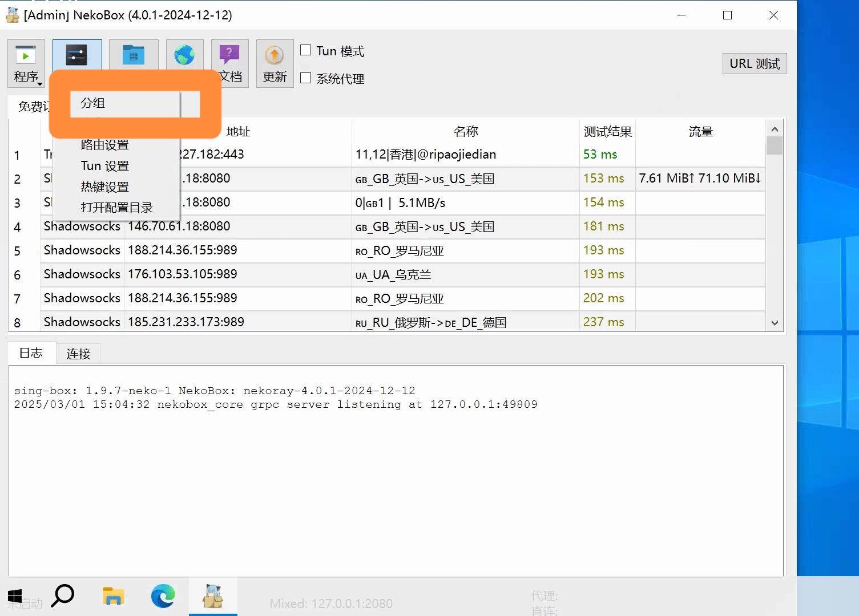The height and width of the screenshot is (616, 859).
Task: Sort by 流量 column header
Action: coord(700,132)
